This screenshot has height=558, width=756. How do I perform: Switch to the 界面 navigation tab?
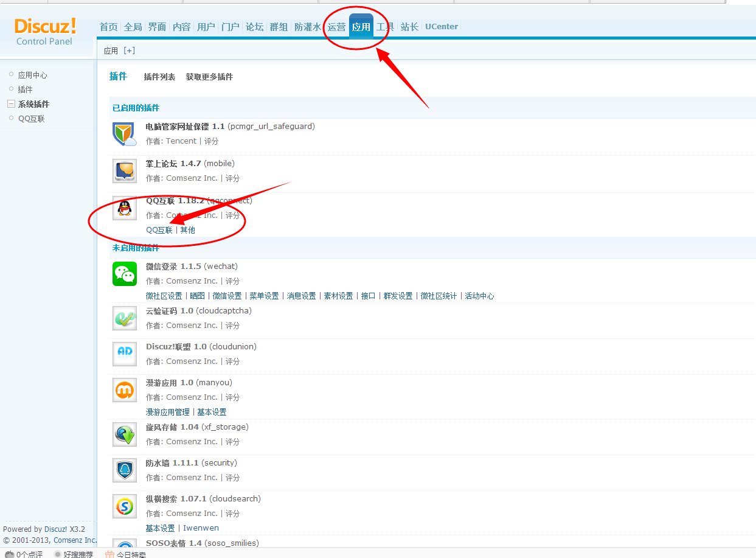157,27
